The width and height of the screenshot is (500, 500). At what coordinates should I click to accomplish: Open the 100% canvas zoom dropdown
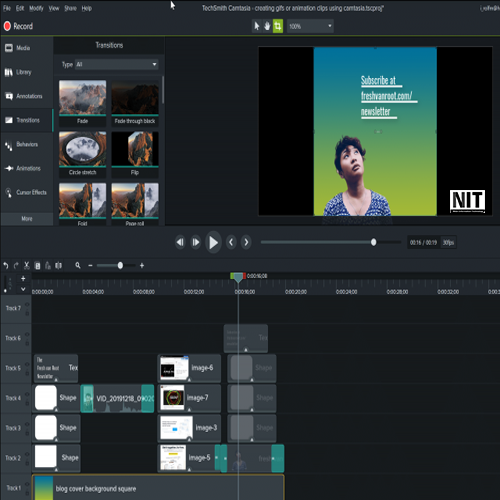click(310, 26)
